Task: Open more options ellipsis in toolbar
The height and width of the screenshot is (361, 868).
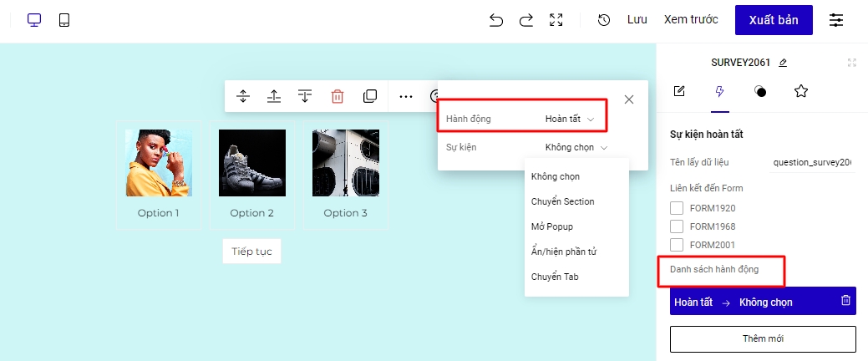Action: pyautogui.click(x=406, y=96)
